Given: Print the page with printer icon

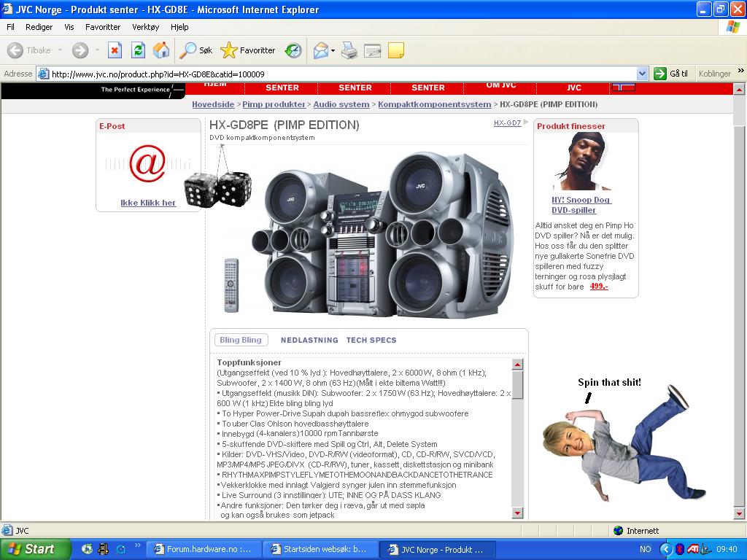Looking at the screenshot, I should click(x=349, y=50).
